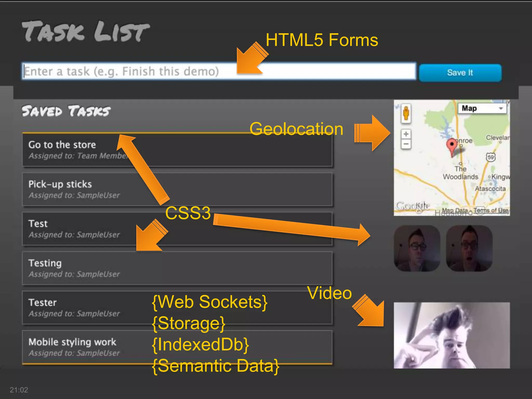Select the 'Tester' task row
Image resolution: width=532 pixels, height=399 pixels.
click(177, 308)
